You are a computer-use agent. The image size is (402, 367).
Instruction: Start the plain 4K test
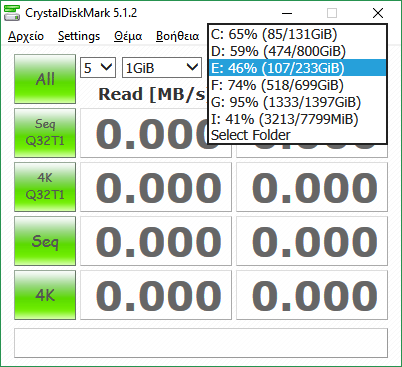pos(45,295)
